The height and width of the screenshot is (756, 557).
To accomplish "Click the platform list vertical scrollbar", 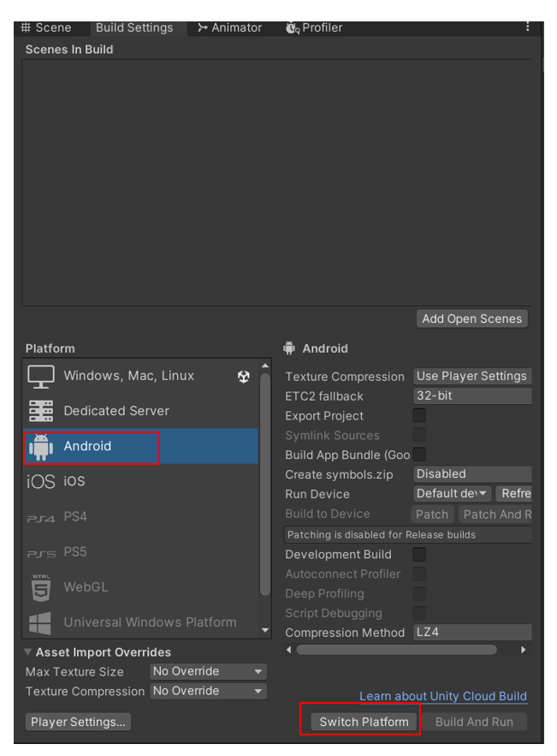I will tap(265, 485).
